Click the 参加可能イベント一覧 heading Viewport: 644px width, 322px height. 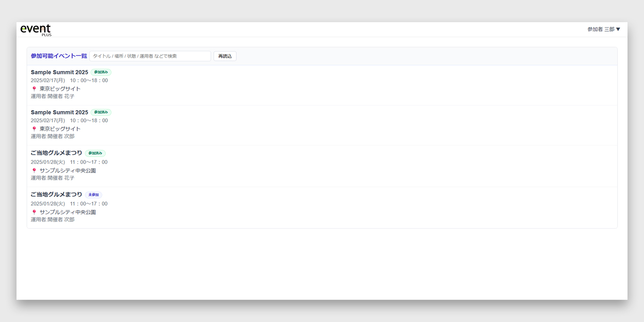(59, 56)
